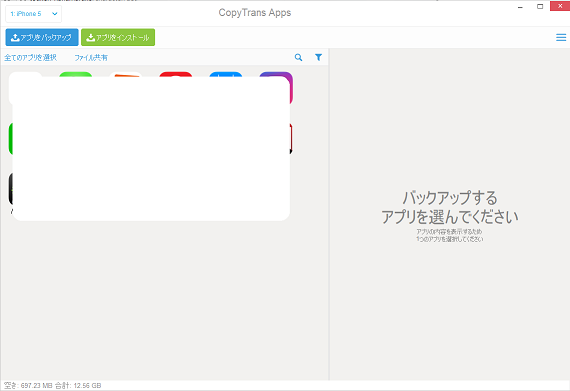Open the iPhone 5 device dropdown
This screenshot has width=570, height=391.
tap(33, 14)
